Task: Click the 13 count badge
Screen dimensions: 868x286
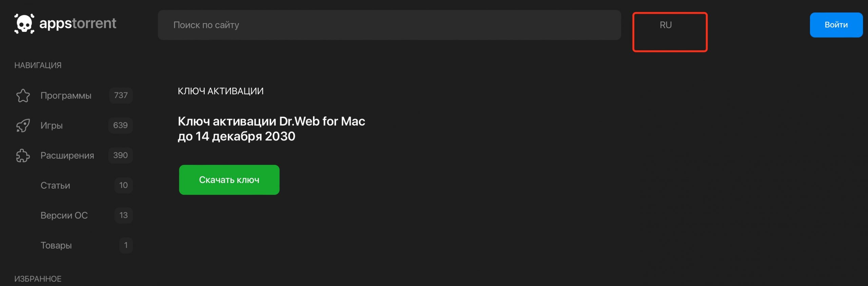Action: click(123, 215)
